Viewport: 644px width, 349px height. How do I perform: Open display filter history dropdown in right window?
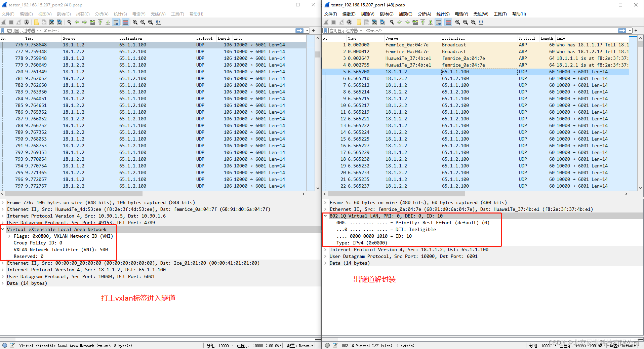pyautogui.click(x=630, y=31)
